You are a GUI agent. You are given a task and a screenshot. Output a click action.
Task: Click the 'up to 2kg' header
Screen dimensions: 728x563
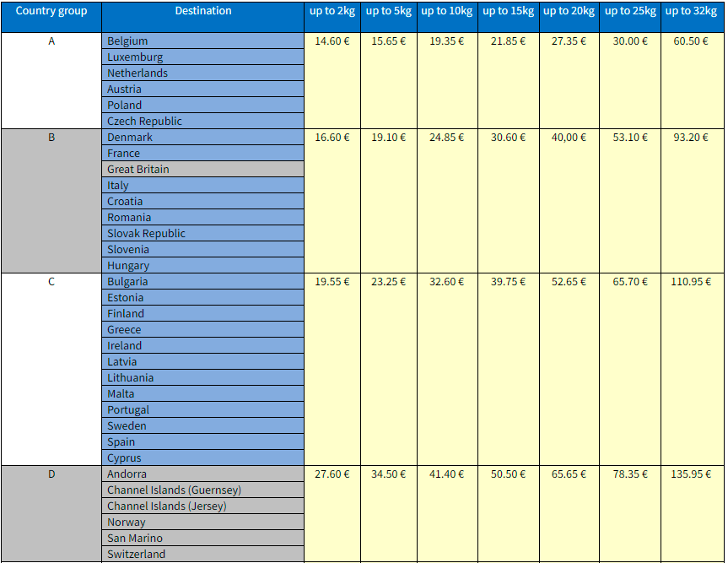coord(332,11)
